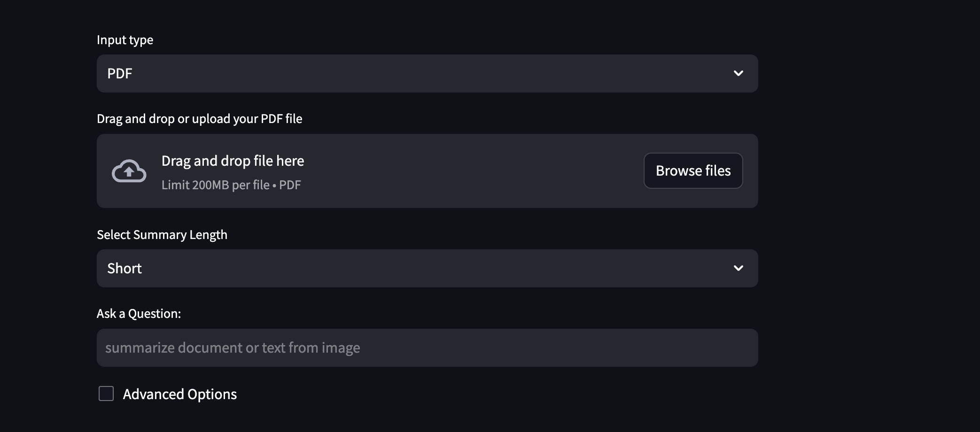Click the 'Ask a Question:' label
The image size is (980, 432).
139,314
